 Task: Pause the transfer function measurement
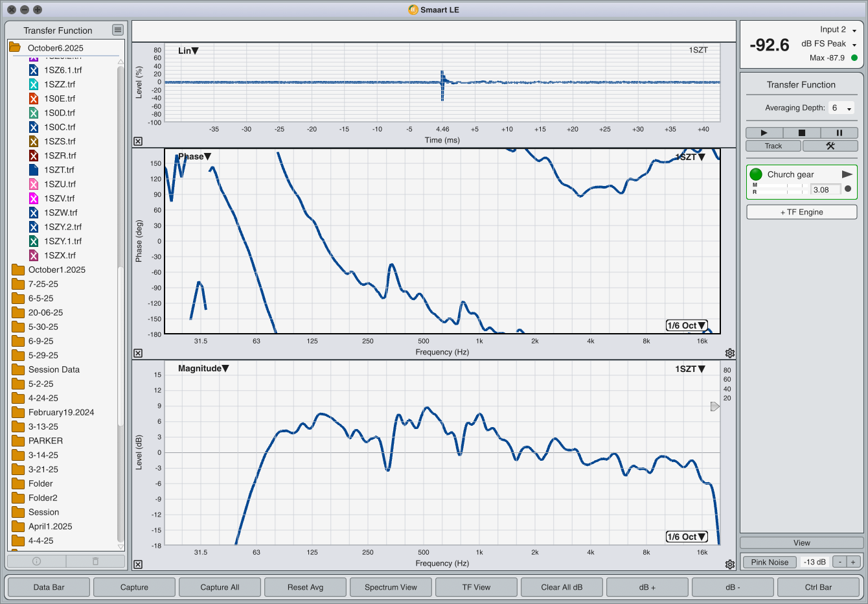839,133
